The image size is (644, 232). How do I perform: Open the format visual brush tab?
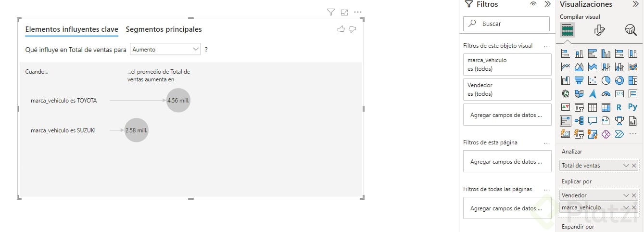pyautogui.click(x=599, y=30)
